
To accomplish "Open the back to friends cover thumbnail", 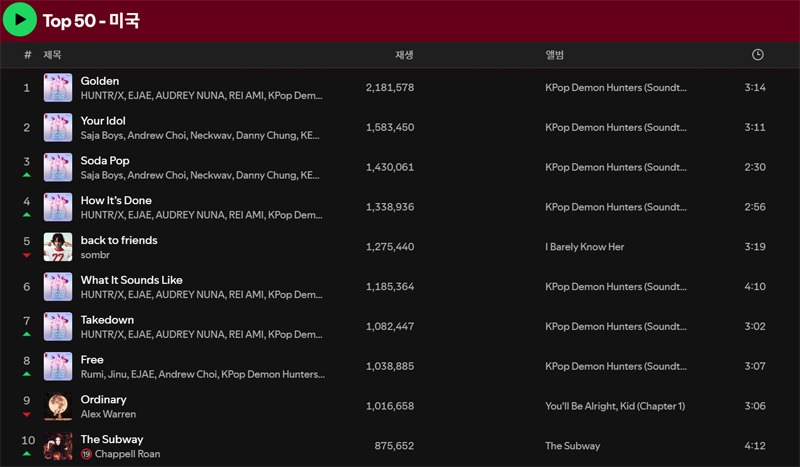I will point(58,247).
